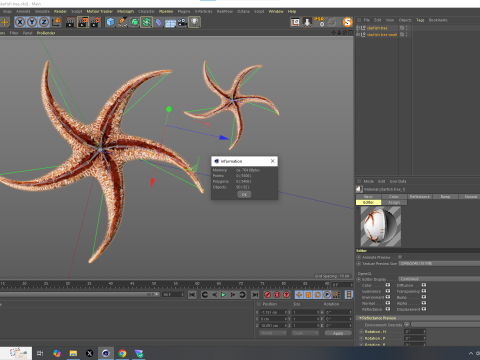This screenshot has width=480, height=360.
Task: Add a Light object
Action: pyautogui.click(x=194, y=22)
